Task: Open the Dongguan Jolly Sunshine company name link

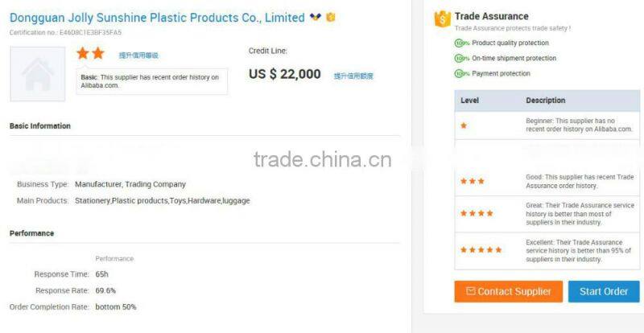Action: (157, 18)
